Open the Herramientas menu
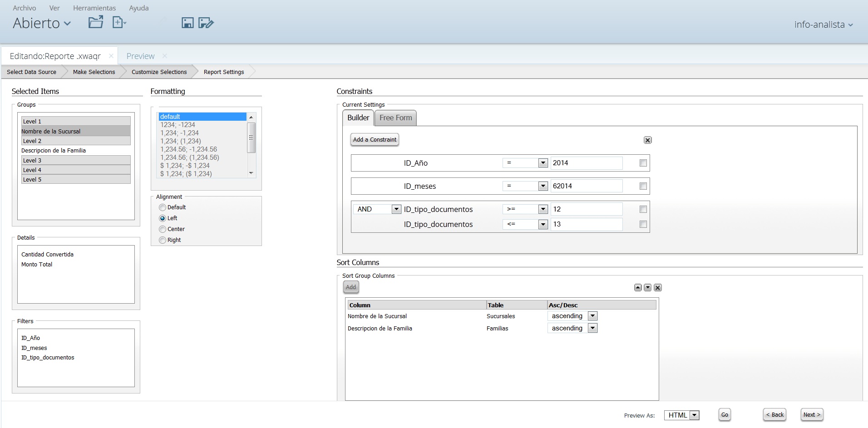The height and width of the screenshot is (428, 868). coord(94,8)
